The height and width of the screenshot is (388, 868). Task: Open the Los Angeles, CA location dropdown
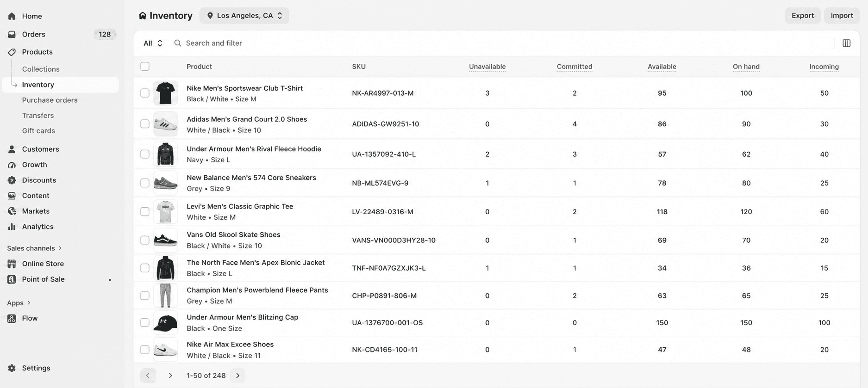pos(244,16)
